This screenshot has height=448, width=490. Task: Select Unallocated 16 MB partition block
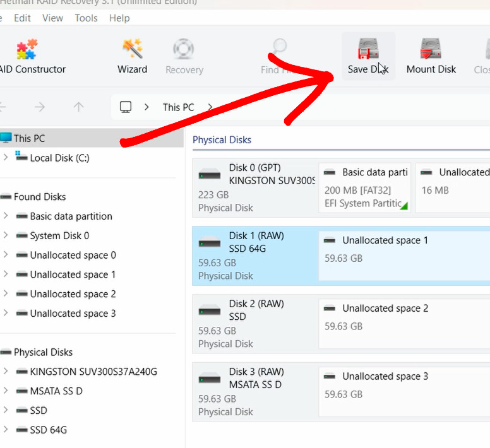point(453,188)
